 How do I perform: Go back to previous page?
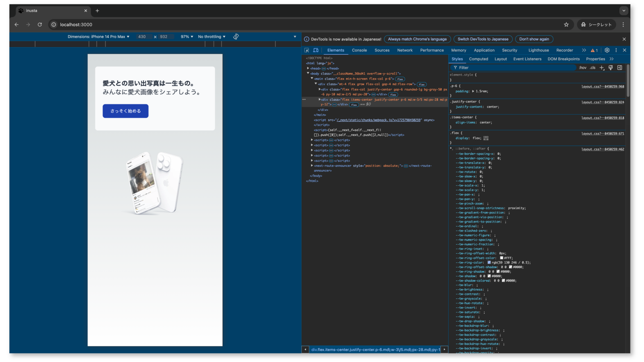click(x=16, y=25)
